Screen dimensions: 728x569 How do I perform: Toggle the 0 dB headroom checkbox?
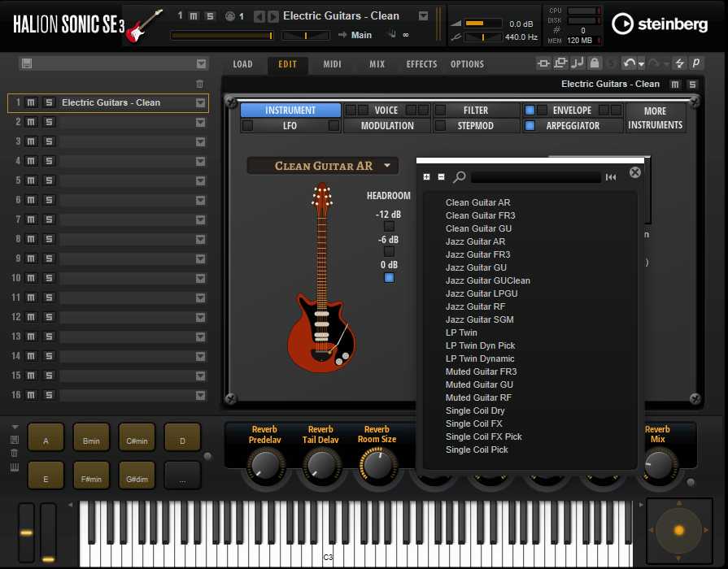tap(389, 277)
